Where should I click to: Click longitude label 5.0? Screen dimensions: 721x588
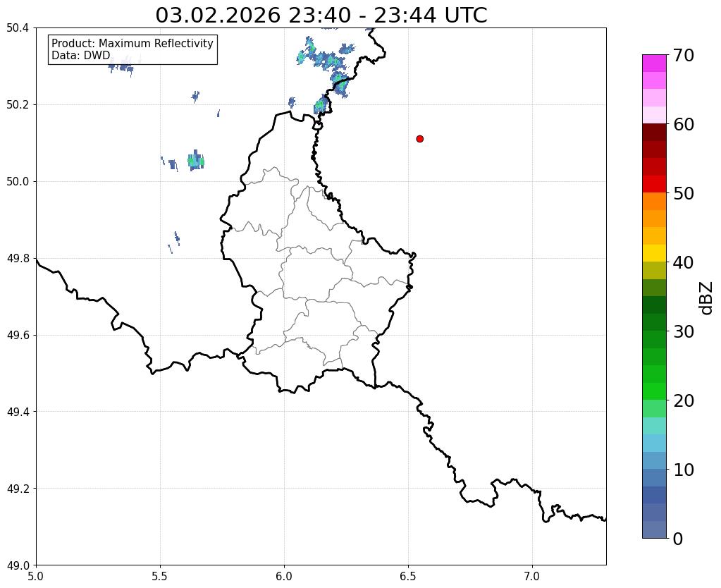point(36,577)
